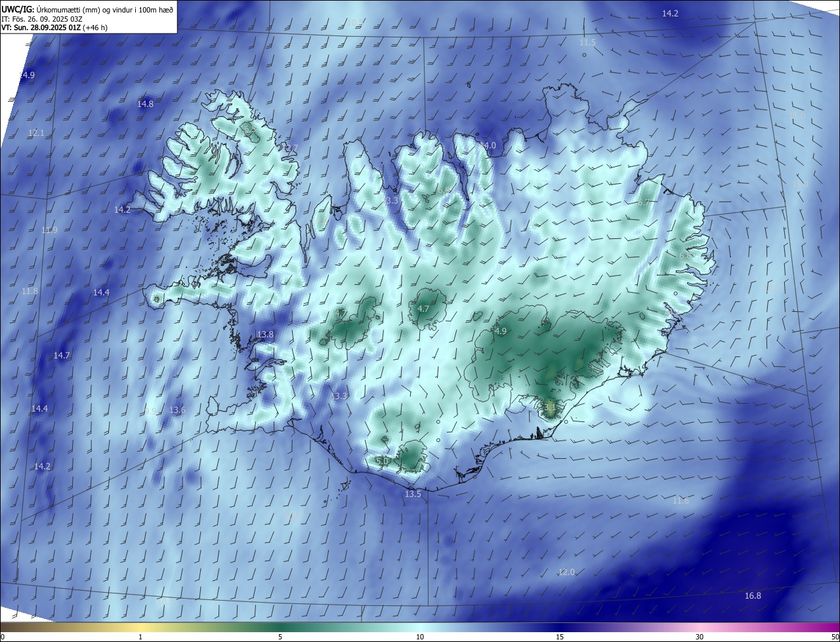Click the 11.9 value label

(49, 230)
